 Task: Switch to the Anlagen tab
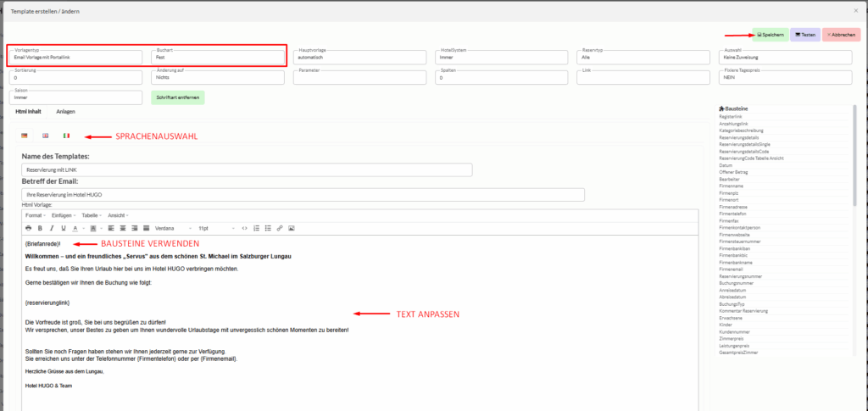[x=65, y=112]
